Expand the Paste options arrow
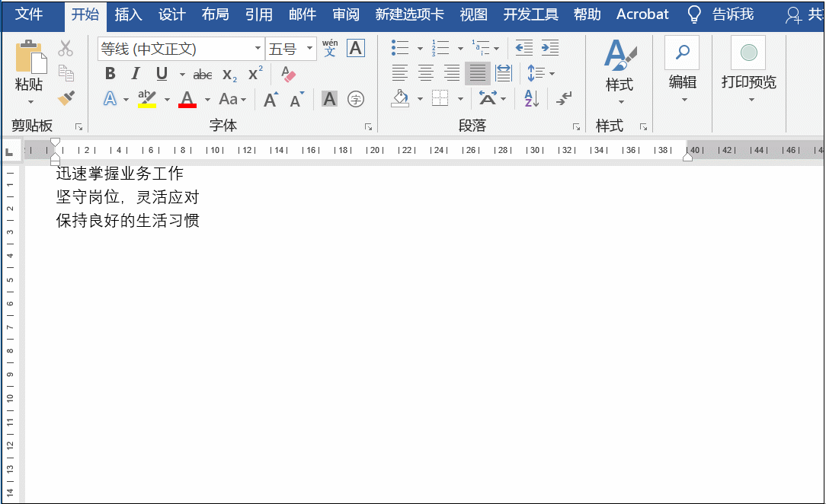The width and height of the screenshot is (826, 504). click(x=30, y=101)
